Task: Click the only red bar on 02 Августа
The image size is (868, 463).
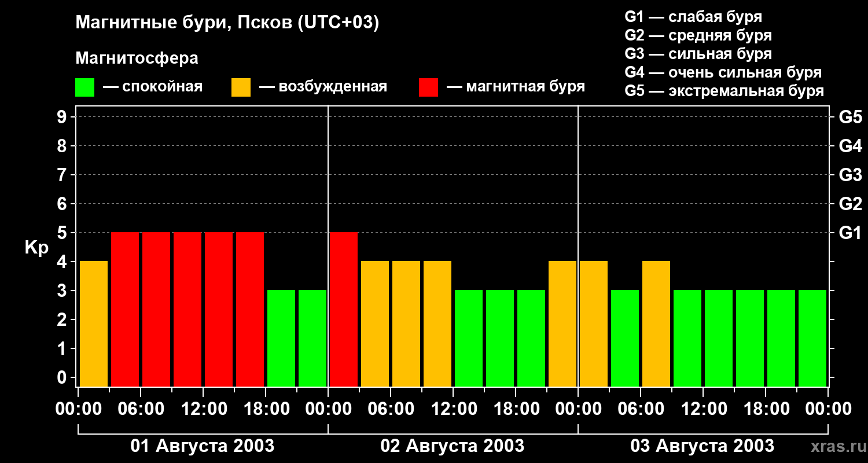Action: click(x=344, y=309)
